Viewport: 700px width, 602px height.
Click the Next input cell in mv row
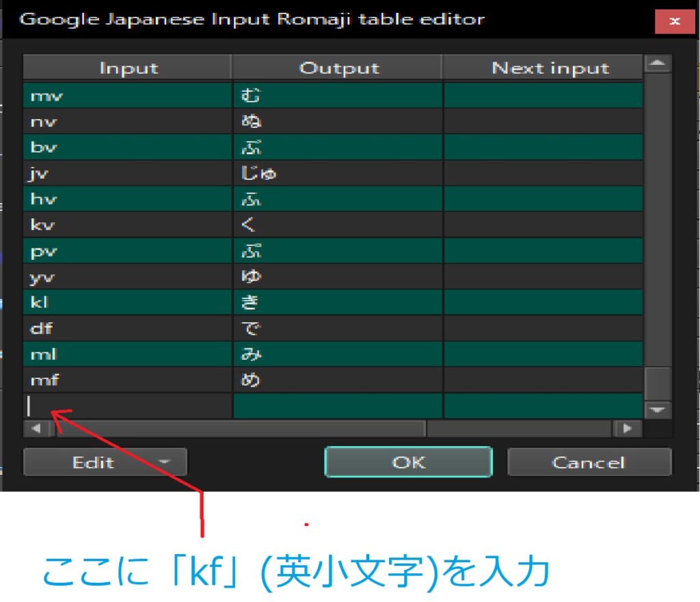pos(543,95)
